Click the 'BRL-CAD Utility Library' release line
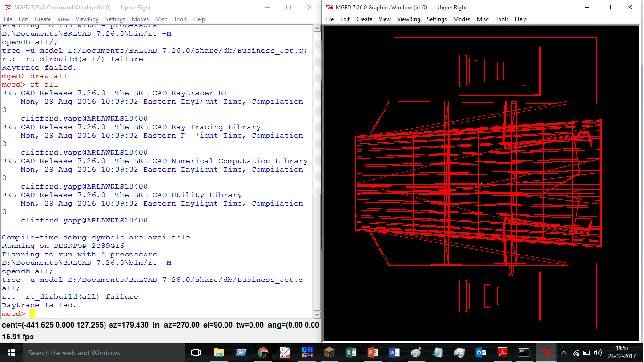Viewport: 644px width, 362px height. coord(122,195)
